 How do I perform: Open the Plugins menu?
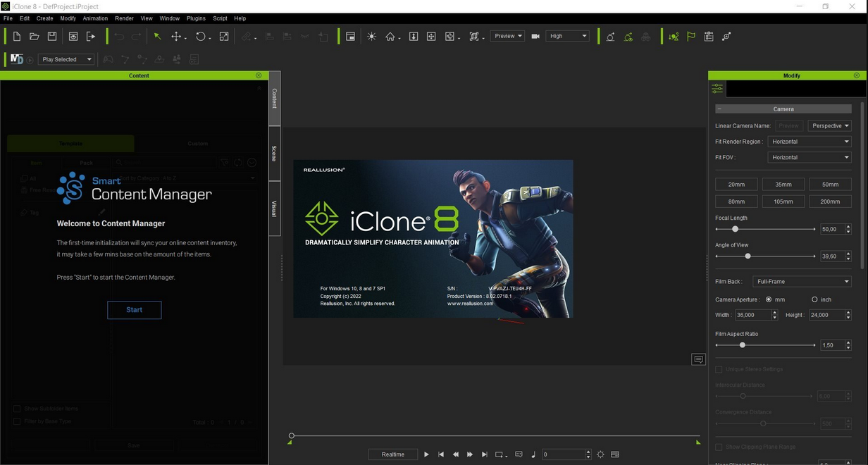(196, 18)
